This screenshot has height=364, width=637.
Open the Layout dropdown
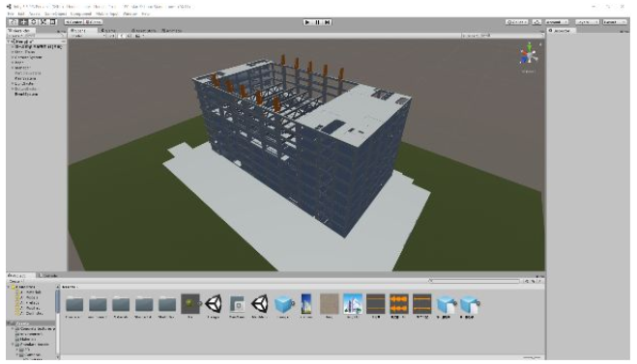point(614,22)
